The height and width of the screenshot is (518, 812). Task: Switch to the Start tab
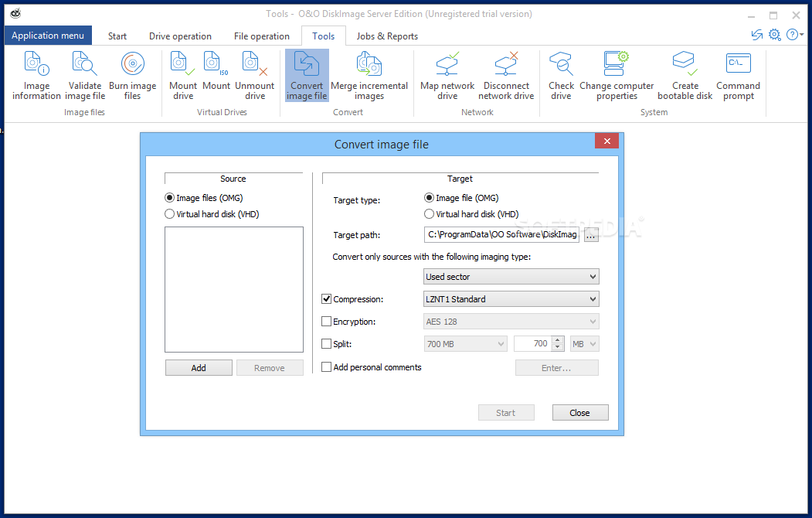coord(117,36)
